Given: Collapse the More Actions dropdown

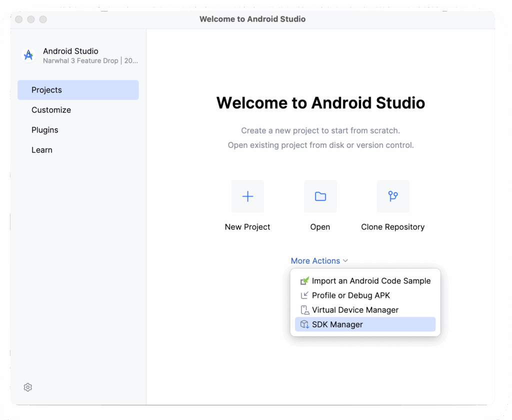Looking at the screenshot, I should (319, 260).
